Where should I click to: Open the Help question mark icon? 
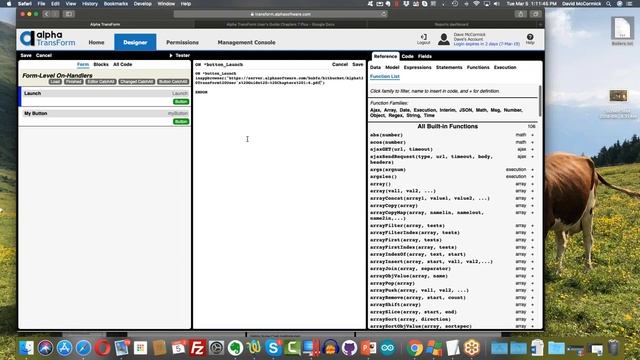(x=530, y=37)
